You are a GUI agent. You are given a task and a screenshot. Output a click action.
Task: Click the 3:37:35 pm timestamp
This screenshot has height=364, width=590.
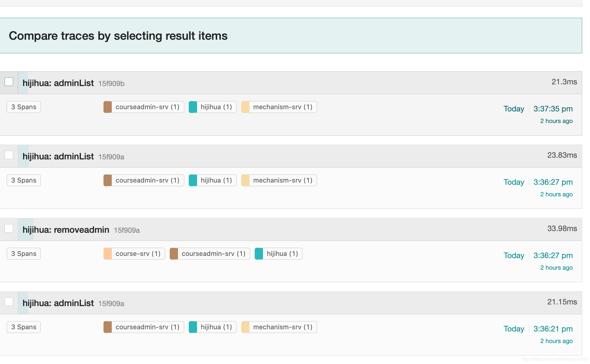tap(553, 109)
